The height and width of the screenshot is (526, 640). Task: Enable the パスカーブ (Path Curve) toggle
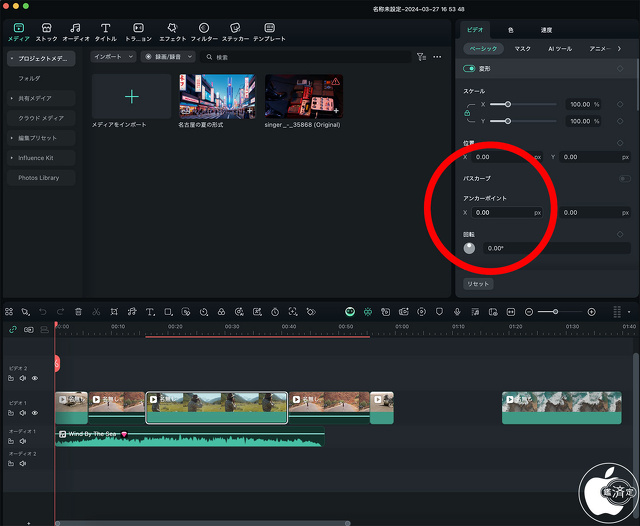pos(622,178)
